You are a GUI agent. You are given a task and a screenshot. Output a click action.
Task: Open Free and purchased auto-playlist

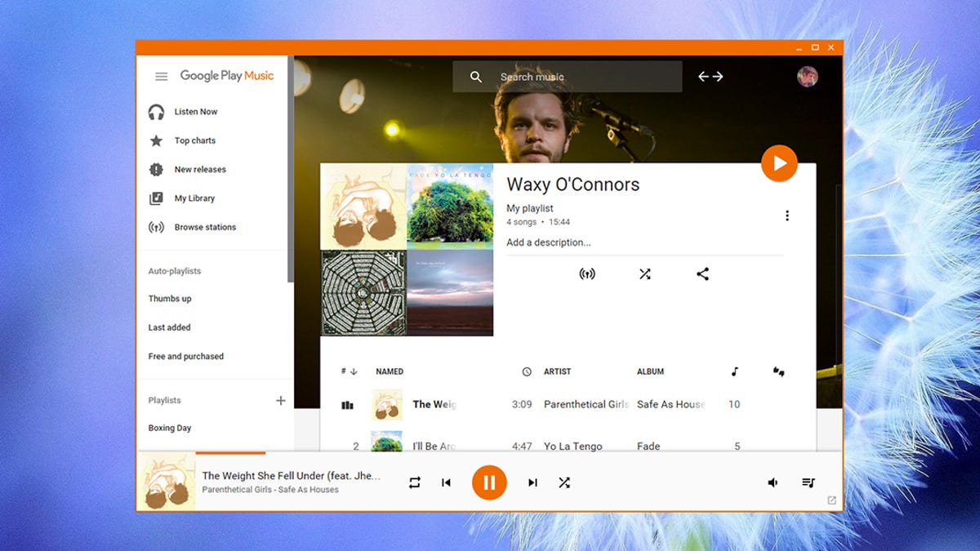(186, 357)
